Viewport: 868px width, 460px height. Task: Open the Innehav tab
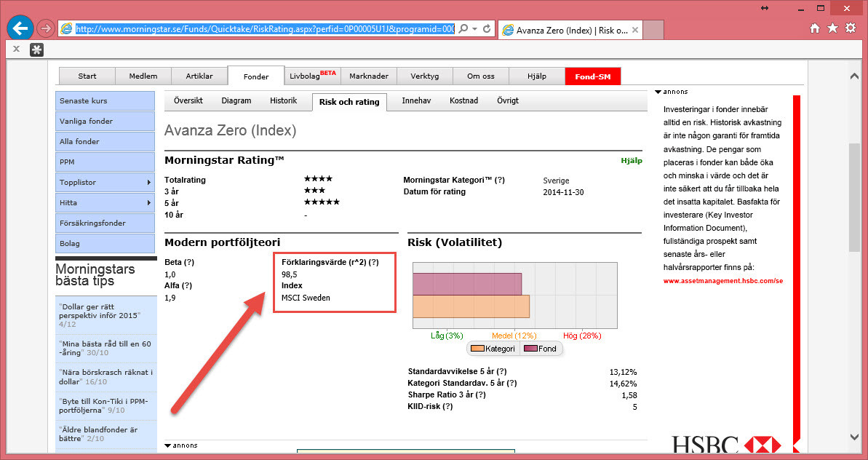tap(416, 101)
